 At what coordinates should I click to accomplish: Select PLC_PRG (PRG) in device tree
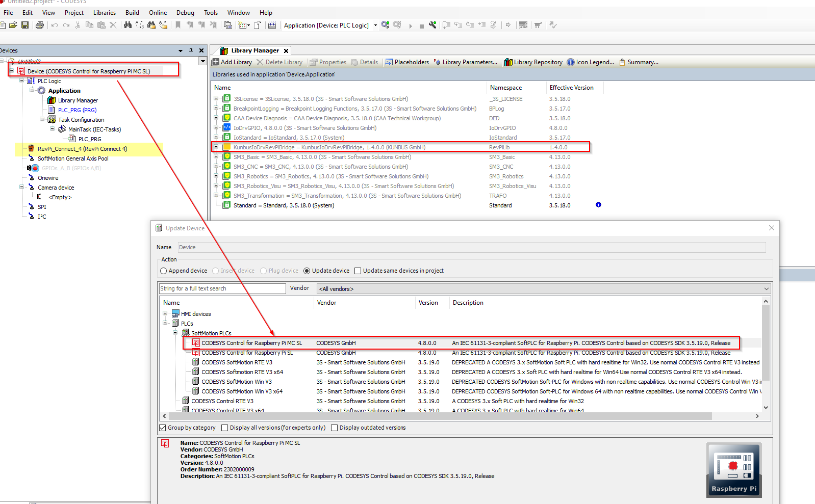[x=77, y=110]
